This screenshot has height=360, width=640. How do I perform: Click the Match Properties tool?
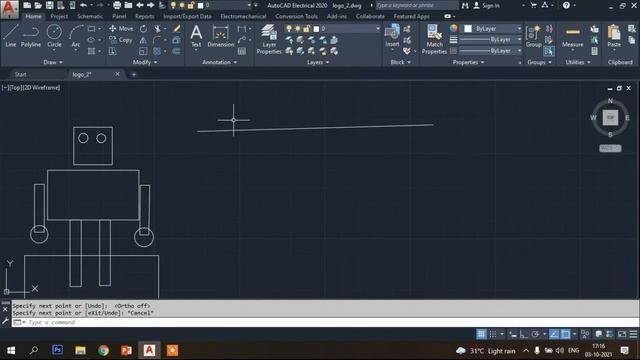[434, 39]
